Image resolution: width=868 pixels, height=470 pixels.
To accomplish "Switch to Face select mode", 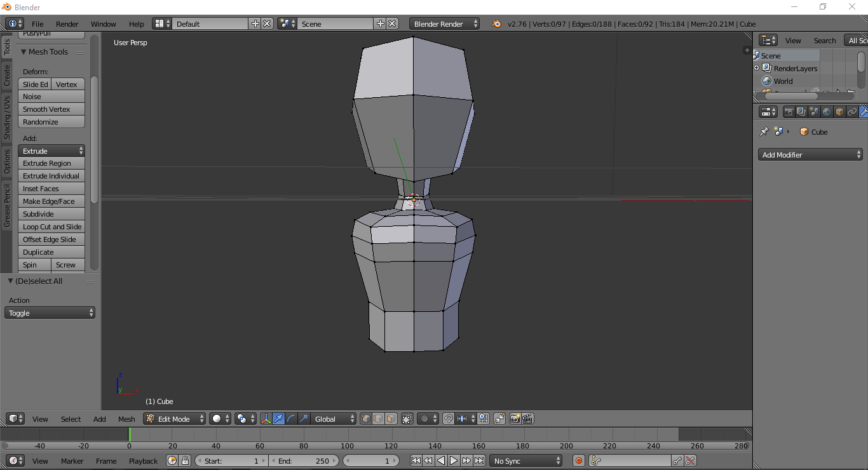I will [391, 419].
